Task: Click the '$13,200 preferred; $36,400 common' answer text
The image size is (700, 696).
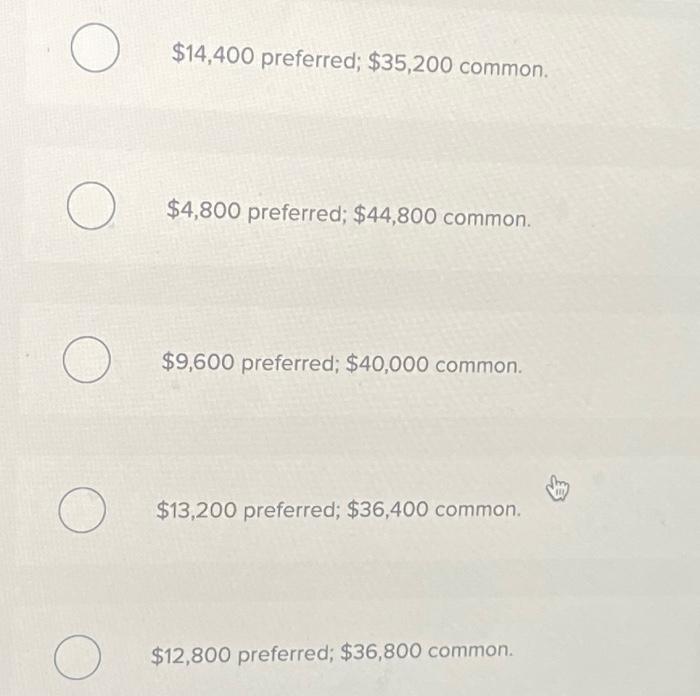Action: point(339,509)
